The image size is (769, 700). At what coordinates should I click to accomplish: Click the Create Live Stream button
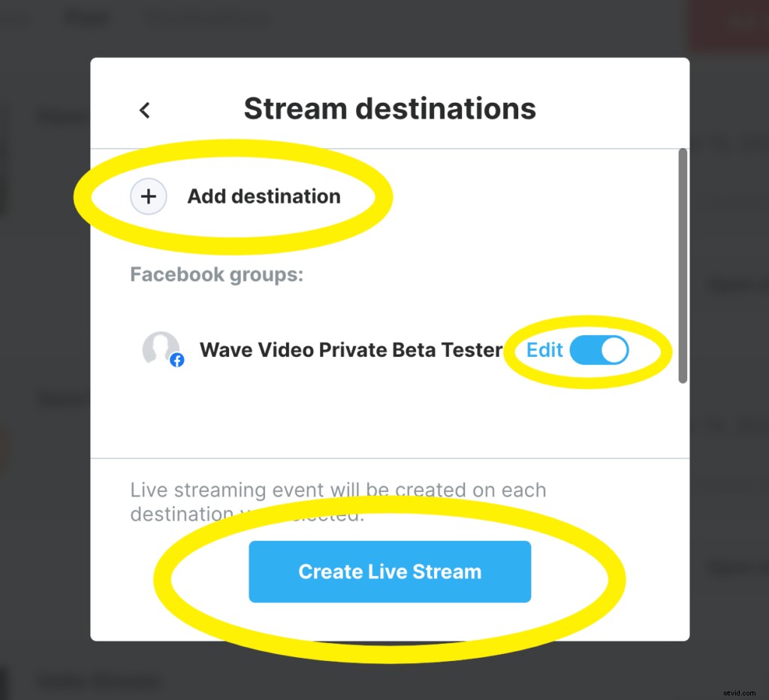click(x=390, y=572)
